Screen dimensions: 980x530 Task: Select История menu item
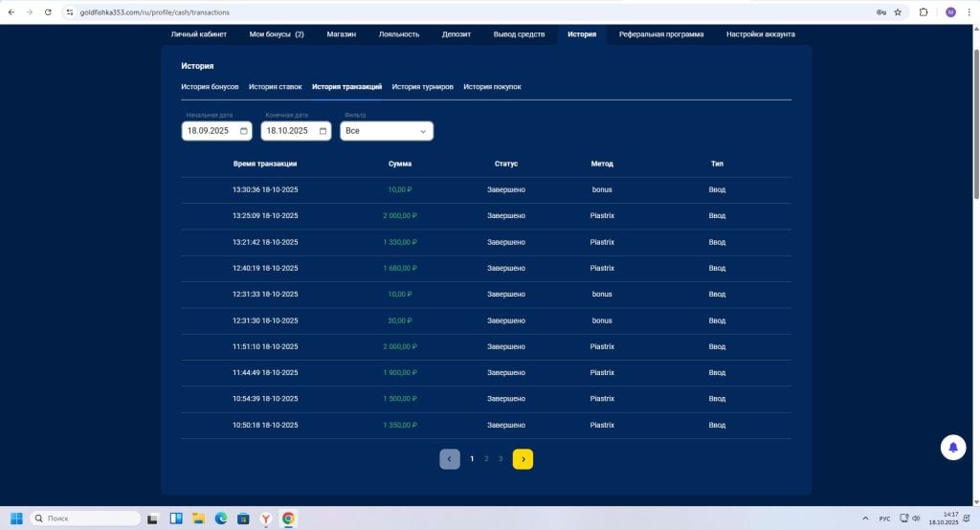(x=582, y=34)
